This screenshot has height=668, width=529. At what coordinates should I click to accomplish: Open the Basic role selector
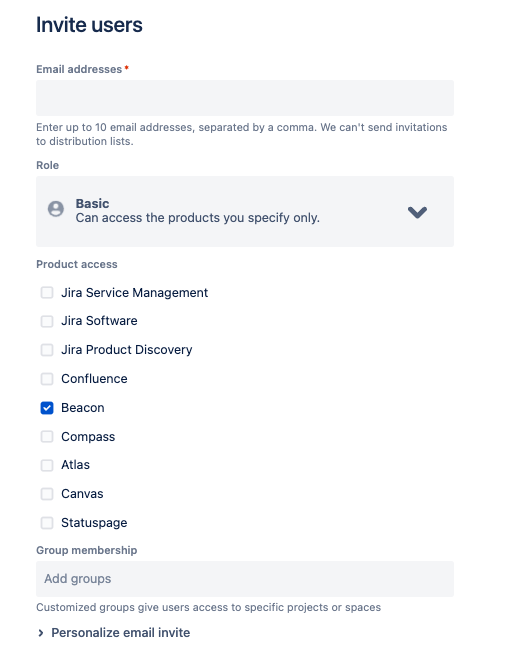(245, 211)
